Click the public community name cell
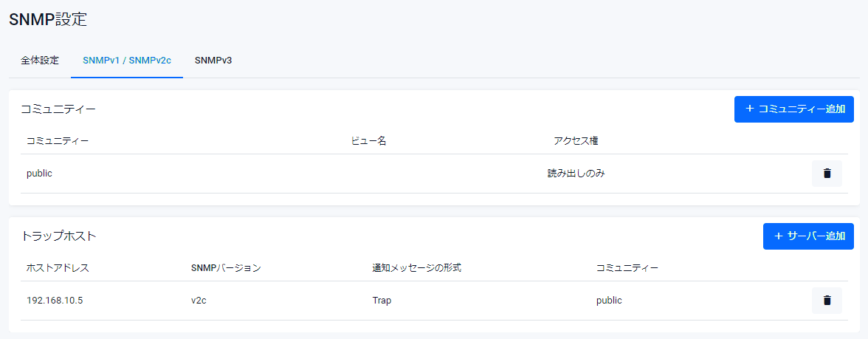This screenshot has width=868, height=339. coord(39,174)
